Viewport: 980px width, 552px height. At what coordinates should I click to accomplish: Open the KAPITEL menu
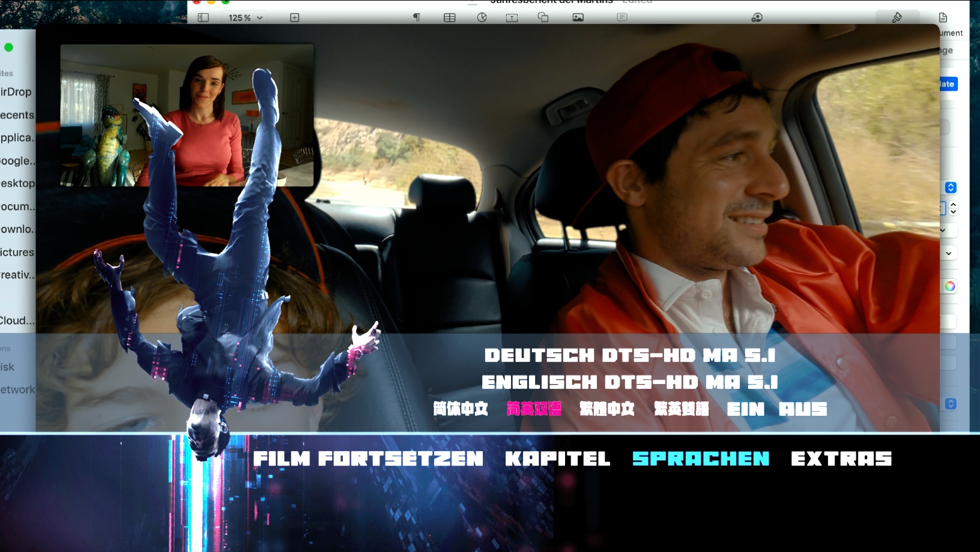[x=558, y=459]
